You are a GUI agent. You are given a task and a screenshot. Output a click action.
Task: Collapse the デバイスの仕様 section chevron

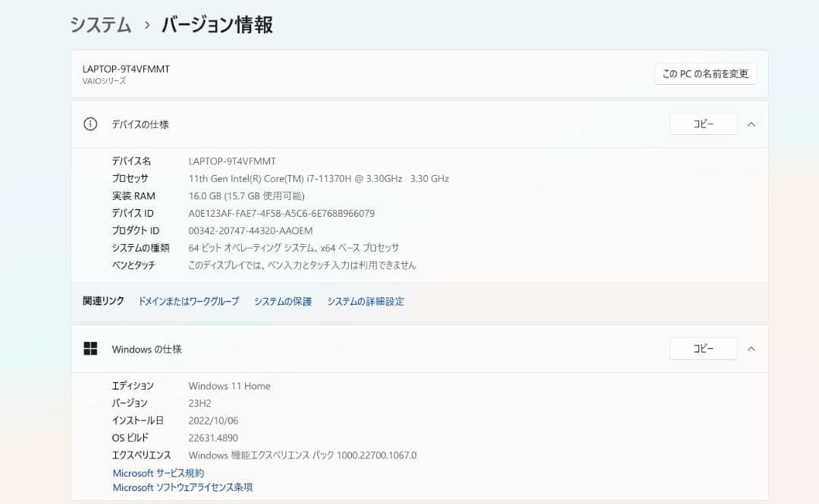click(751, 124)
